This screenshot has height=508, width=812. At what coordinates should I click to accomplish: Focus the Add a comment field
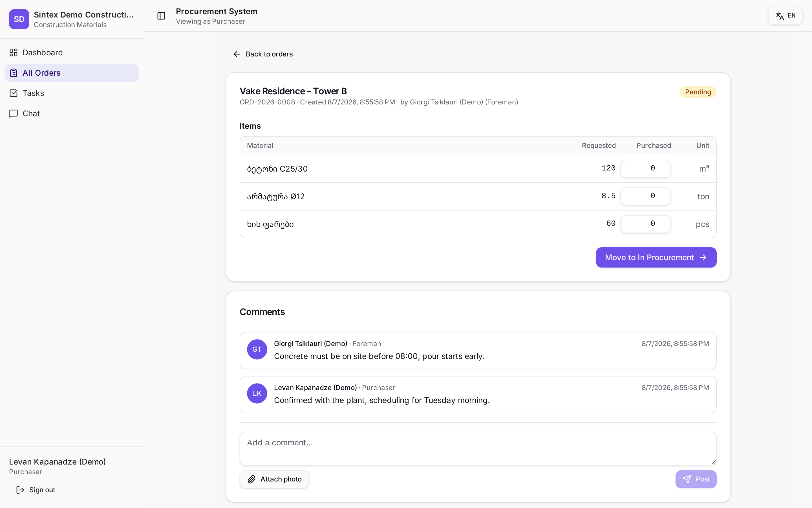(478, 449)
